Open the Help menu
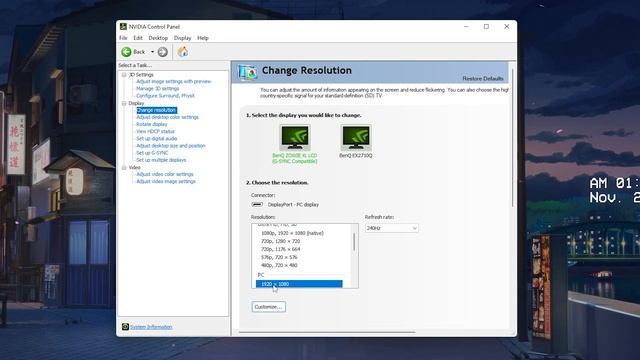Image resolution: width=640 pixels, height=360 pixels. tap(203, 38)
